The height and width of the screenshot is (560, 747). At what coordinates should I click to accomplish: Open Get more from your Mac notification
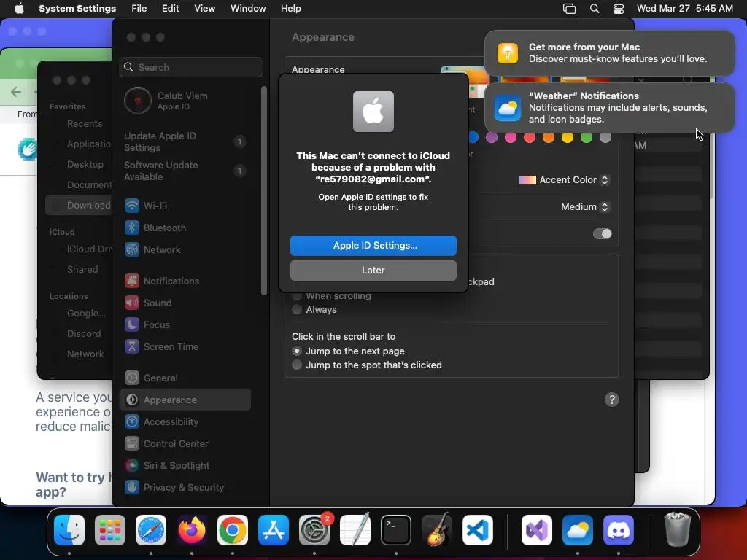pyautogui.click(x=609, y=52)
